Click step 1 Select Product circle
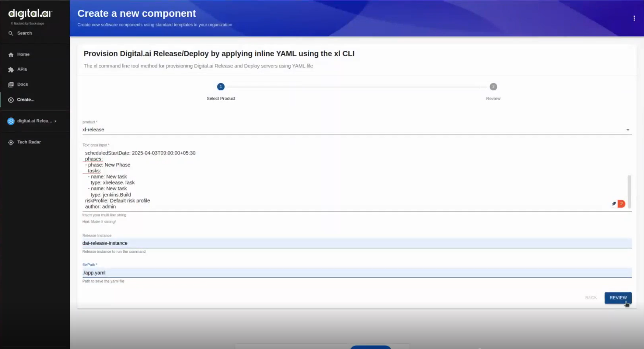This screenshot has width=644, height=349. click(221, 87)
